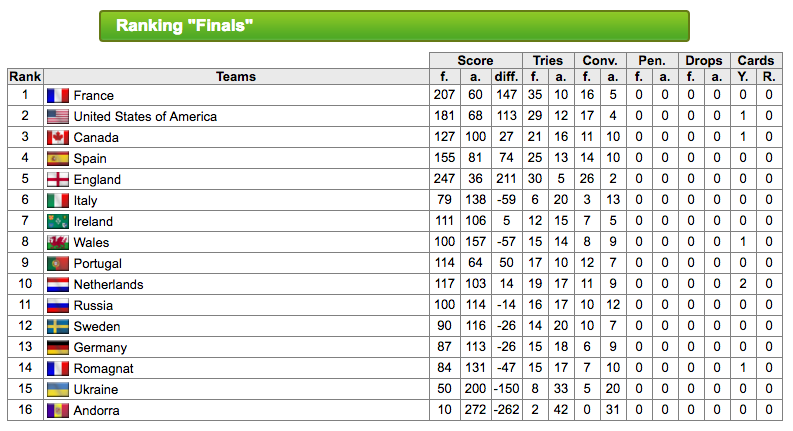Click the Andorra flag icon
This screenshot has width=793, height=431.
click(57, 411)
